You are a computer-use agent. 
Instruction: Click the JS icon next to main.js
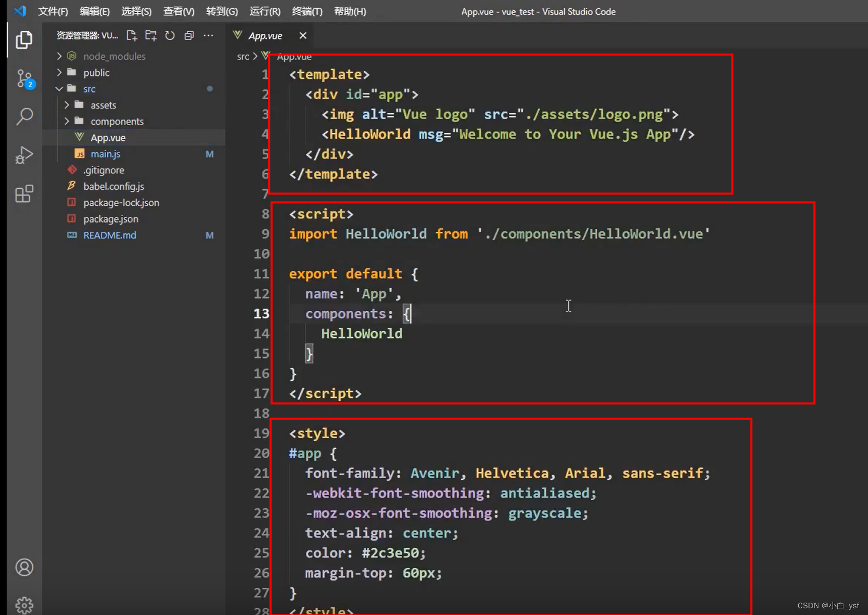(80, 154)
